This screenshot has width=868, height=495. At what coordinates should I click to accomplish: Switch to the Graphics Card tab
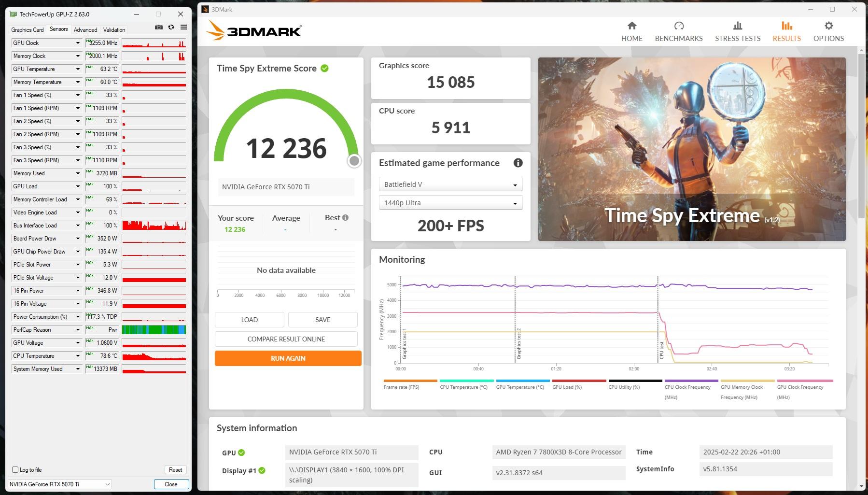click(x=28, y=29)
